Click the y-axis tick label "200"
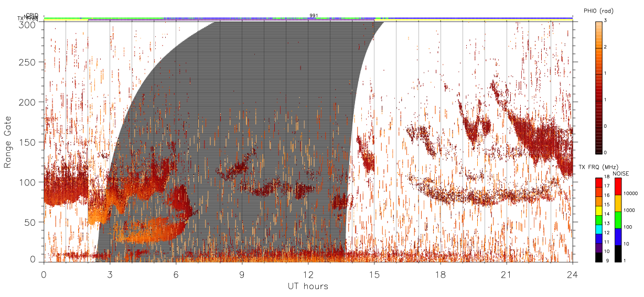The width and height of the screenshot is (644, 297). click(x=28, y=102)
